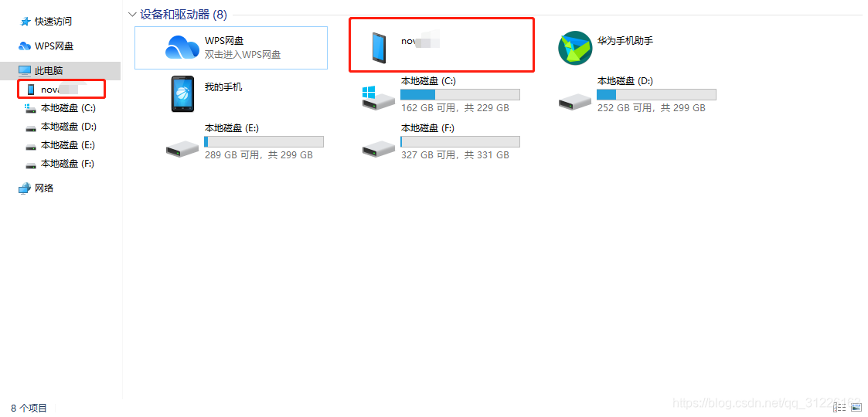Switch to details view in status bar
The width and height of the screenshot is (868, 417).
click(840, 408)
